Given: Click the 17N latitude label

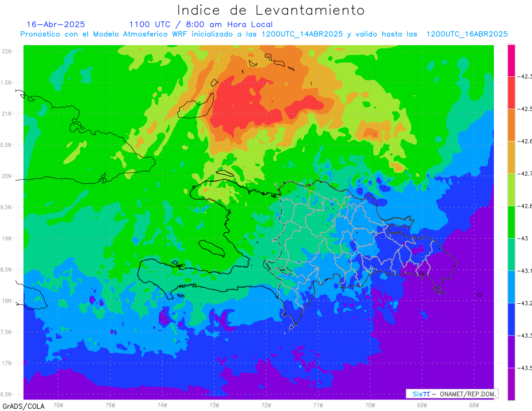Looking at the screenshot, I should [7, 364].
